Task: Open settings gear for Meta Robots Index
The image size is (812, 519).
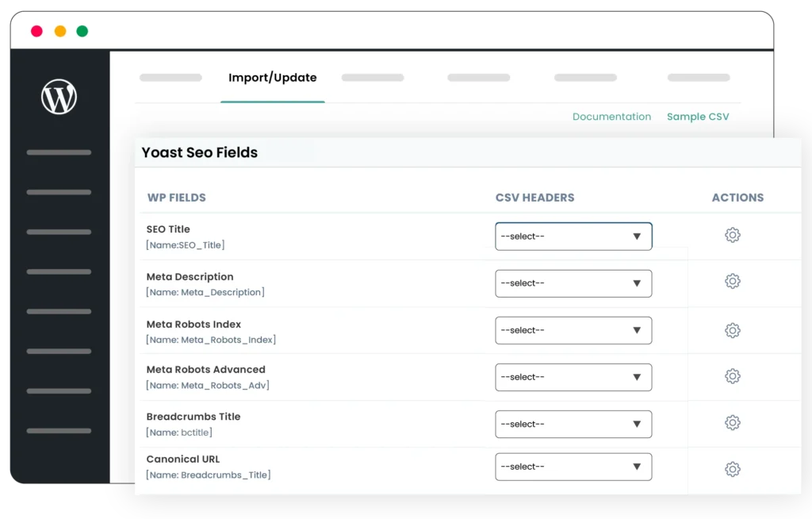Action: [x=732, y=329]
